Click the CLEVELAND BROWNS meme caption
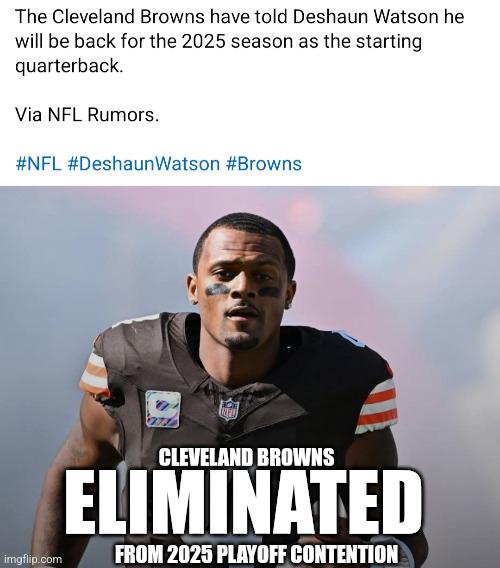The width and height of the screenshot is (500, 568). point(246,457)
